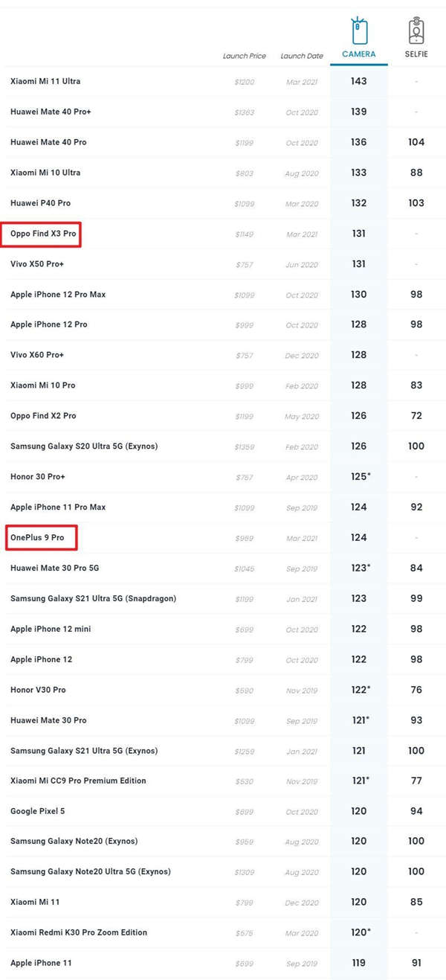Open Huawei P40 Pro entry
Image resolution: width=446 pixels, height=980 pixels.
[x=41, y=203]
